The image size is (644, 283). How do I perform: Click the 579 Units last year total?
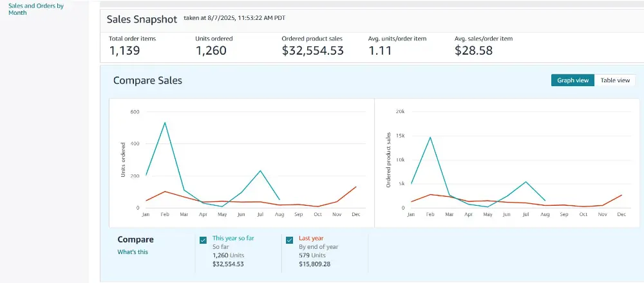312,255
